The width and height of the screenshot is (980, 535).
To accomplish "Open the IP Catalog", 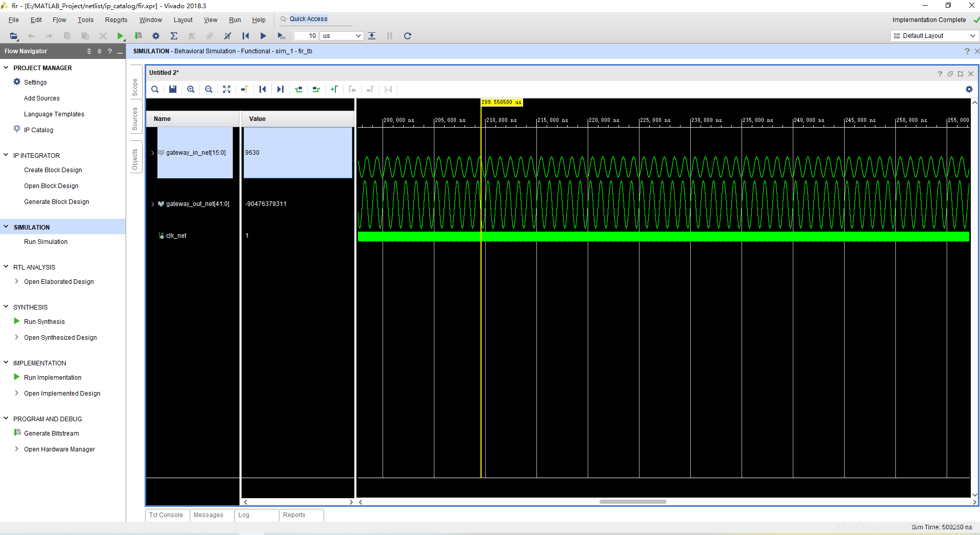I will [38, 130].
